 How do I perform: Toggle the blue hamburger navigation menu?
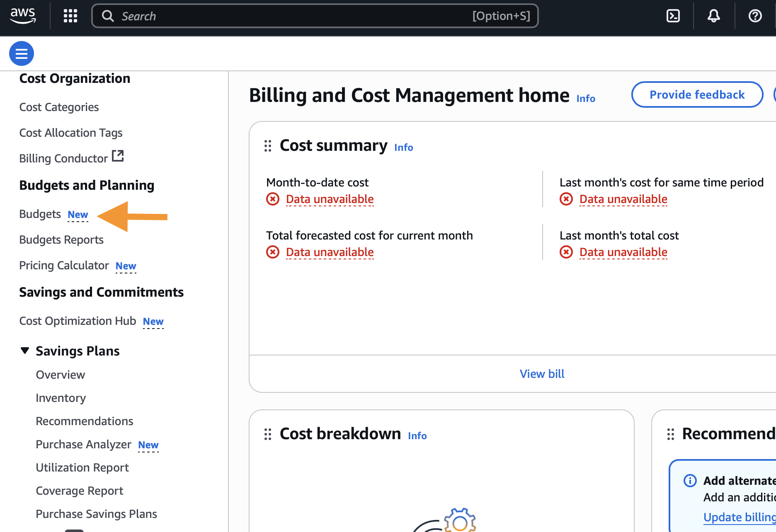coord(22,53)
